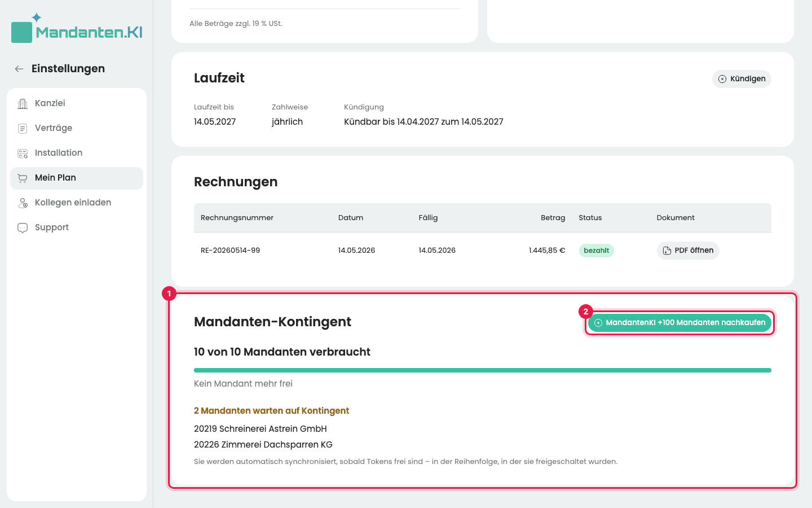Viewport: 812px width, 508px height.
Task: Buy +100 Mandanten nachkaufen
Action: (x=679, y=323)
